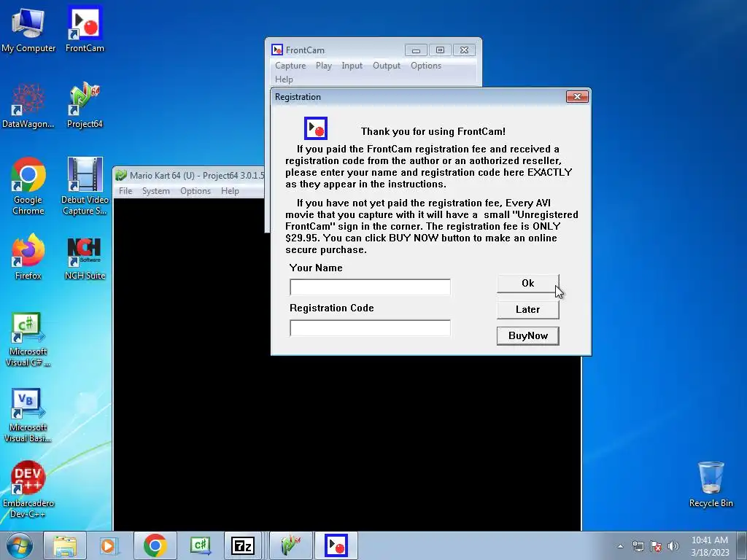Click the Project64 black game display

point(347,443)
